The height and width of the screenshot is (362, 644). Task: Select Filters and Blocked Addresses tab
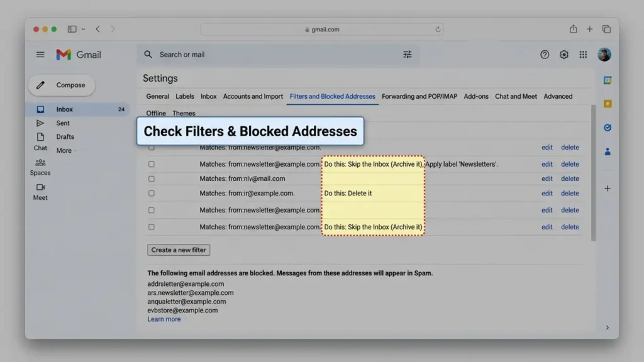[332, 96]
